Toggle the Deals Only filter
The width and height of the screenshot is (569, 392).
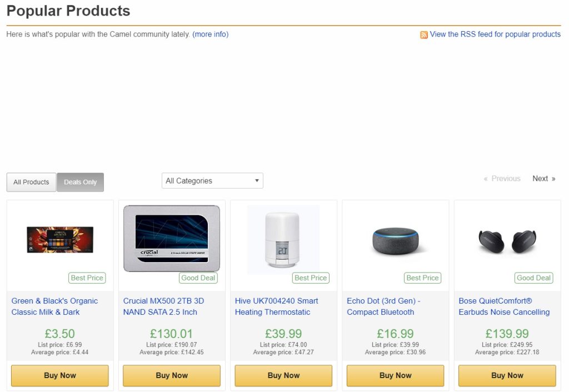point(80,182)
